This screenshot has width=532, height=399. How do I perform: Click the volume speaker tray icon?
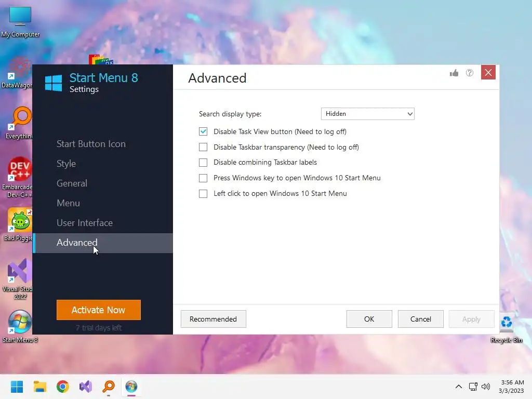486,387
